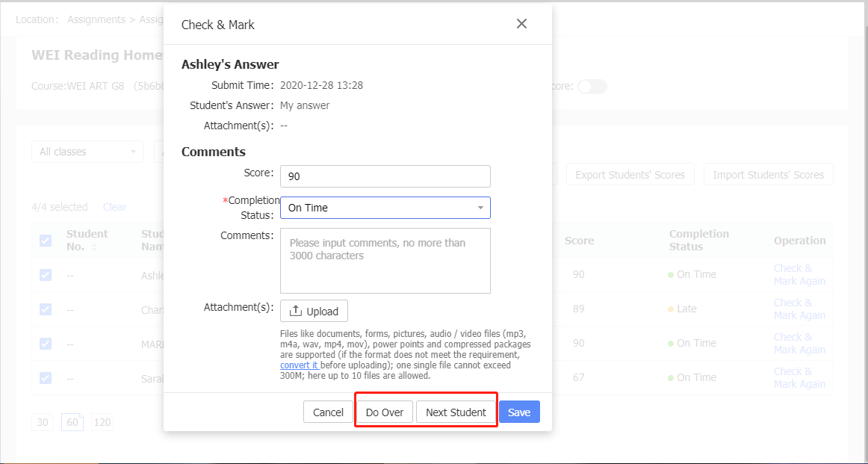Select 30 items per page
Viewport: 868px width, 464px height.
(43, 423)
